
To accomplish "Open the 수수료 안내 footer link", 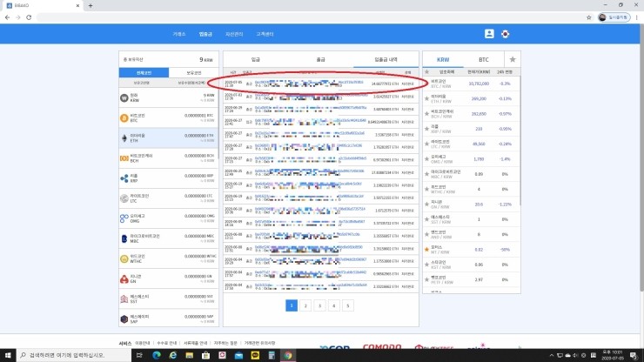I will click(x=167, y=343).
